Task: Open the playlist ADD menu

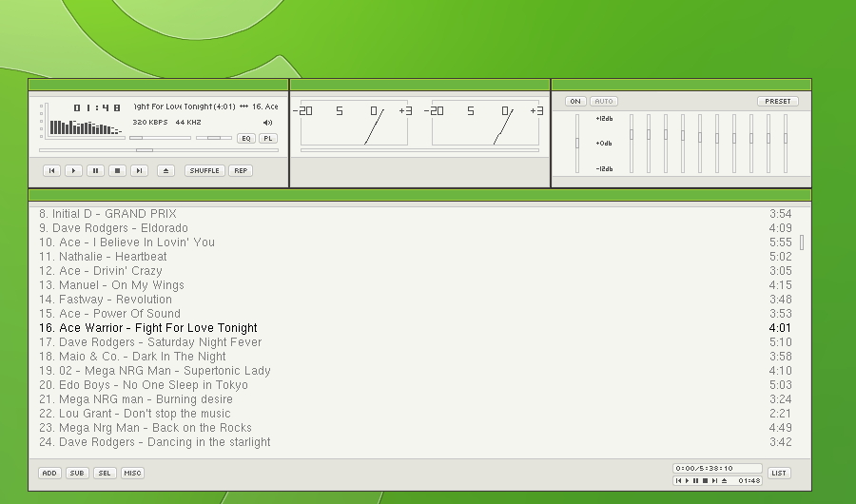Action: point(49,474)
